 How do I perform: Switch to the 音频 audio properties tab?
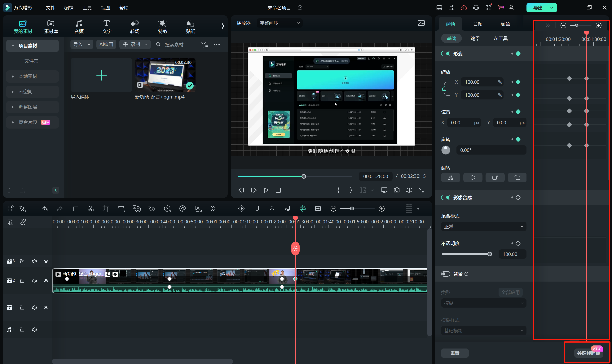pyautogui.click(x=478, y=24)
